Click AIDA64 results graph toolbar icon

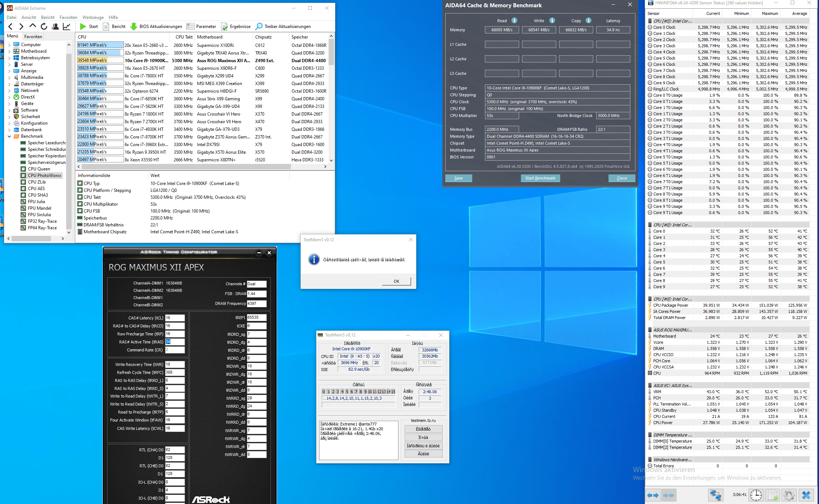pyautogui.click(x=67, y=26)
